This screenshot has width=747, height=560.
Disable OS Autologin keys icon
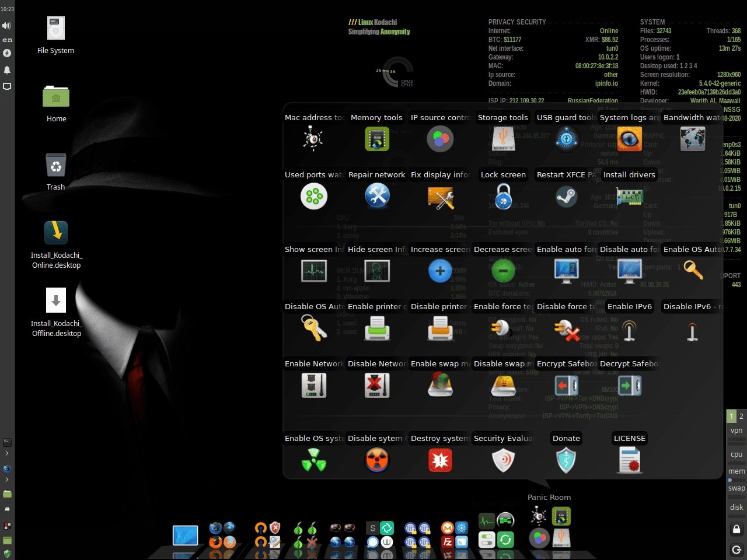click(313, 328)
